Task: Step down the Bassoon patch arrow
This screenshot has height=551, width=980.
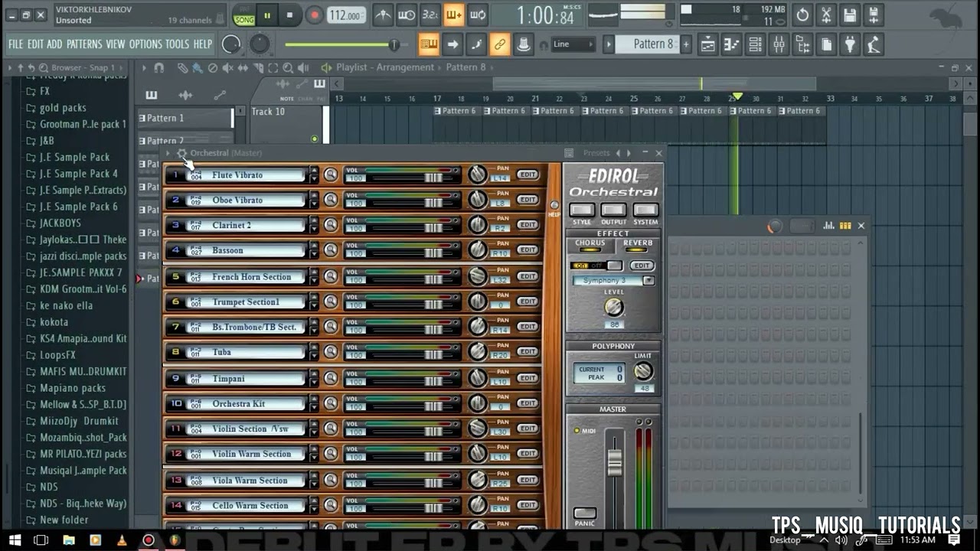Action: pos(314,255)
